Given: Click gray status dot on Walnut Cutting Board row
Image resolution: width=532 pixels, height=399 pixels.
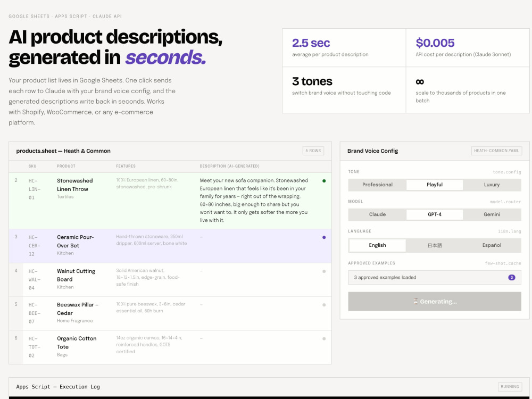Looking at the screenshot, I should point(324,271).
